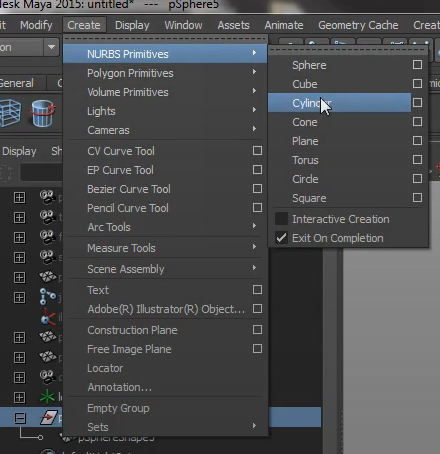Open Pencil Curve Tool options box
This screenshot has height=454, width=440.
tap(257, 208)
